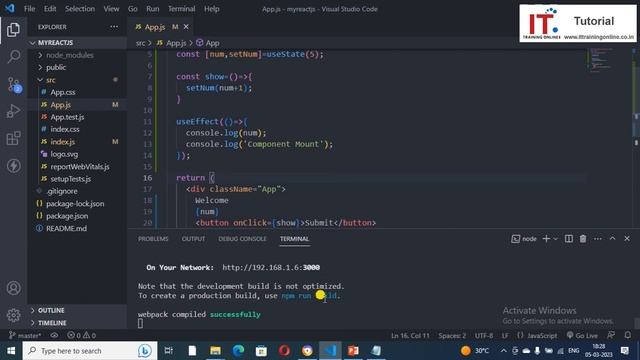The height and width of the screenshot is (360, 640).
Task: Open the launch profile dropdown arrow
Action: (556, 239)
